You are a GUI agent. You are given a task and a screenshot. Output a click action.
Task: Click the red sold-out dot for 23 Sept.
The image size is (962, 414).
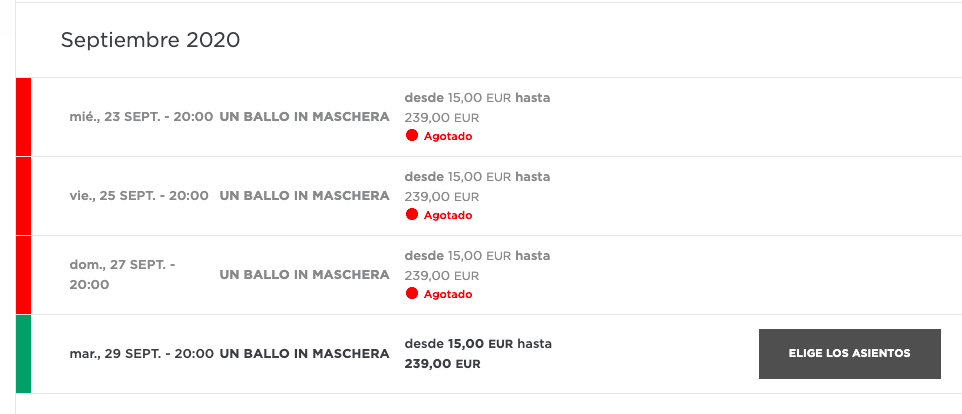point(412,136)
